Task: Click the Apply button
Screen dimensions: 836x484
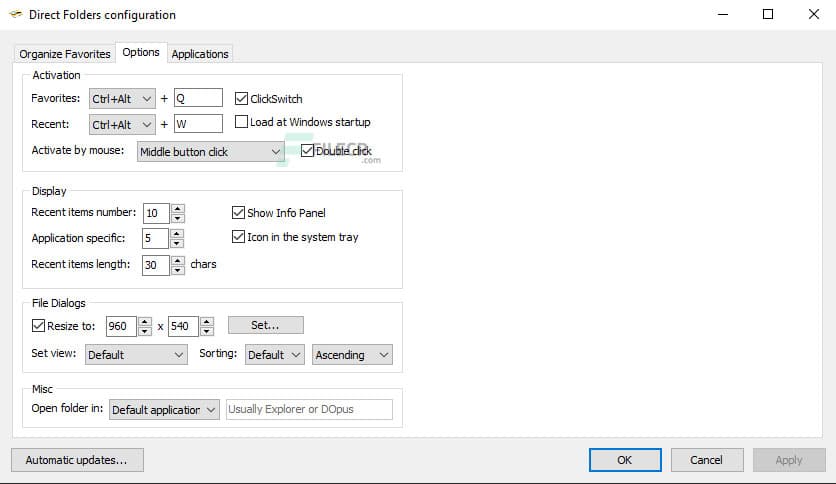Action: [x=789, y=460]
